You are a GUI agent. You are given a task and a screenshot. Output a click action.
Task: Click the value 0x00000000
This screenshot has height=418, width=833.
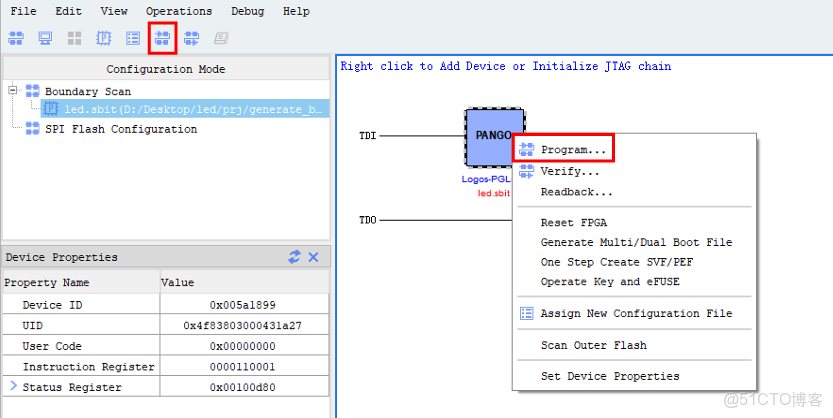pyautogui.click(x=243, y=346)
